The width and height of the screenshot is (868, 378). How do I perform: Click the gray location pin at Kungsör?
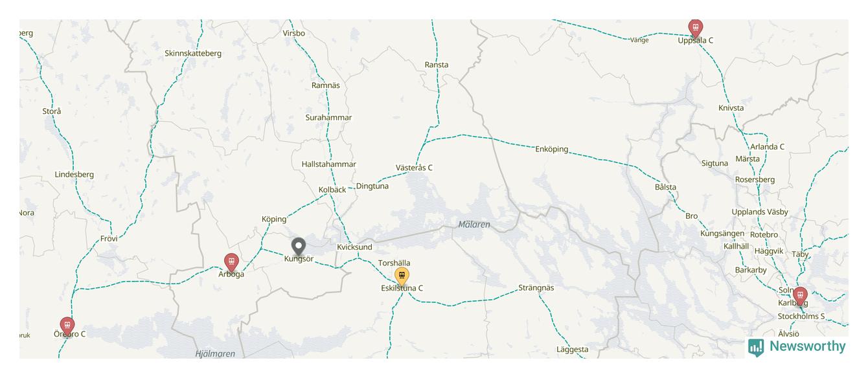pos(298,247)
